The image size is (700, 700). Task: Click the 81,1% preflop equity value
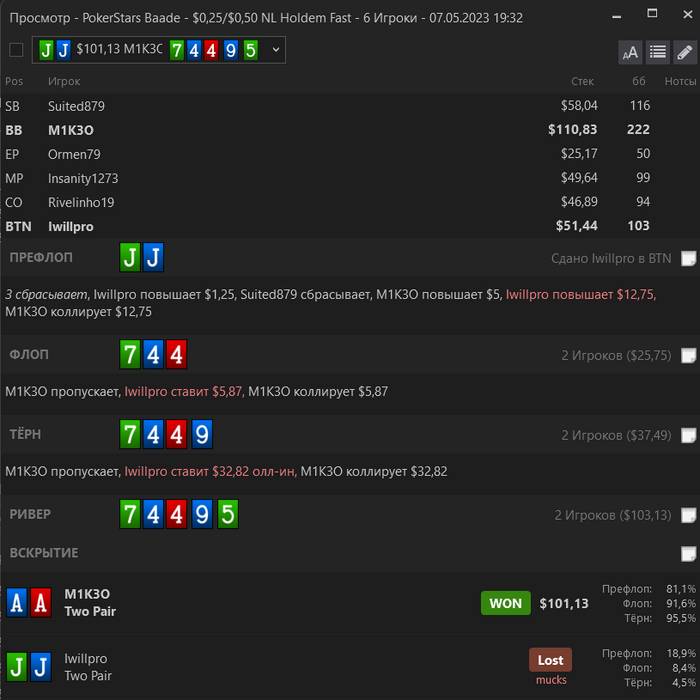(681, 589)
